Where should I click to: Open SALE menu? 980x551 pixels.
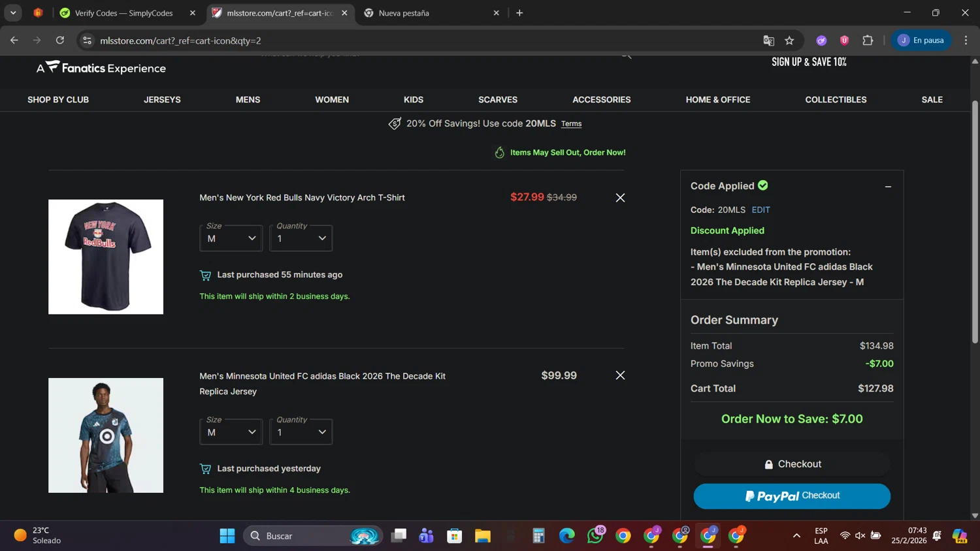[x=932, y=100]
